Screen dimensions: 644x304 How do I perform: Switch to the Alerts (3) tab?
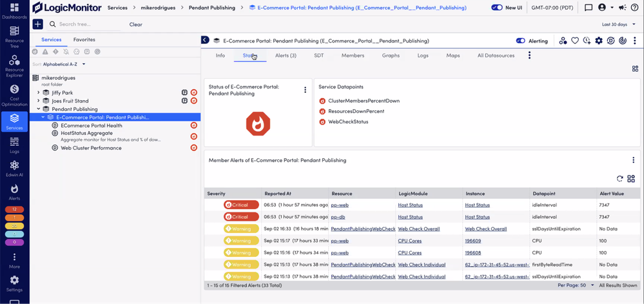coord(286,56)
